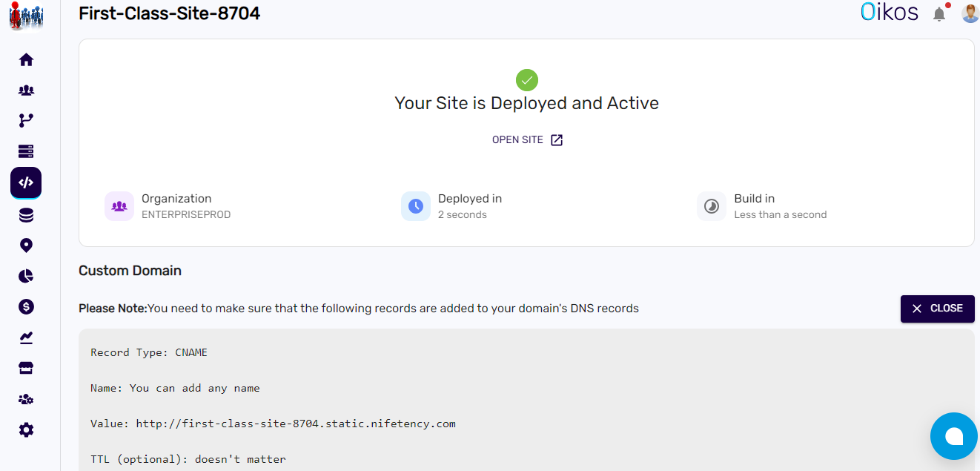Screen dimensions: 980x471
Task: Open the line chart metrics icon
Action: click(x=26, y=337)
